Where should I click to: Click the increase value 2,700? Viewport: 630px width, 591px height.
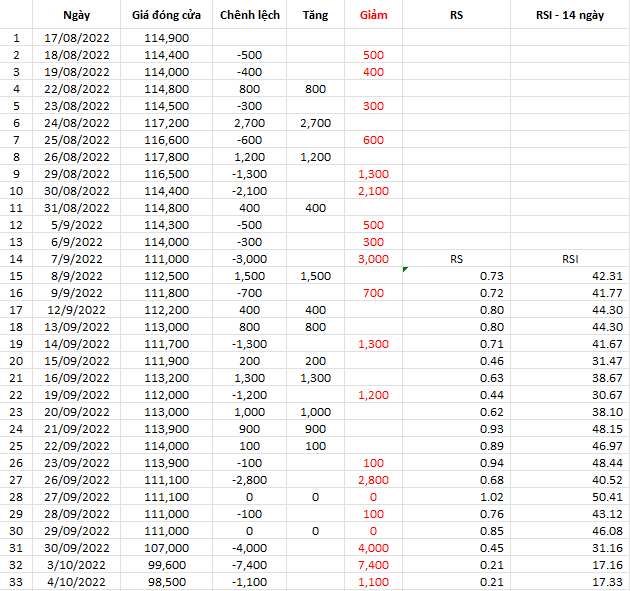click(315, 123)
